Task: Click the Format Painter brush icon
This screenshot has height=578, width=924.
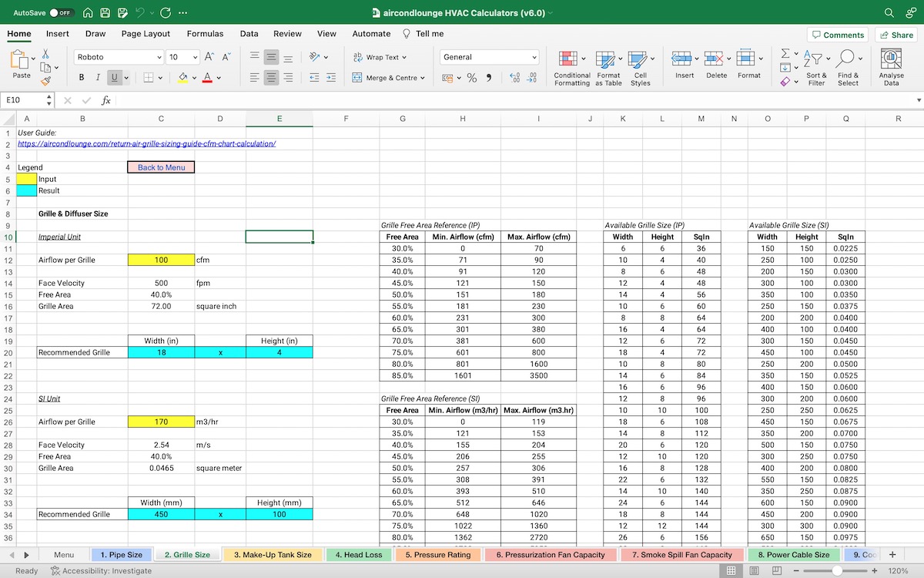Action: pos(46,80)
